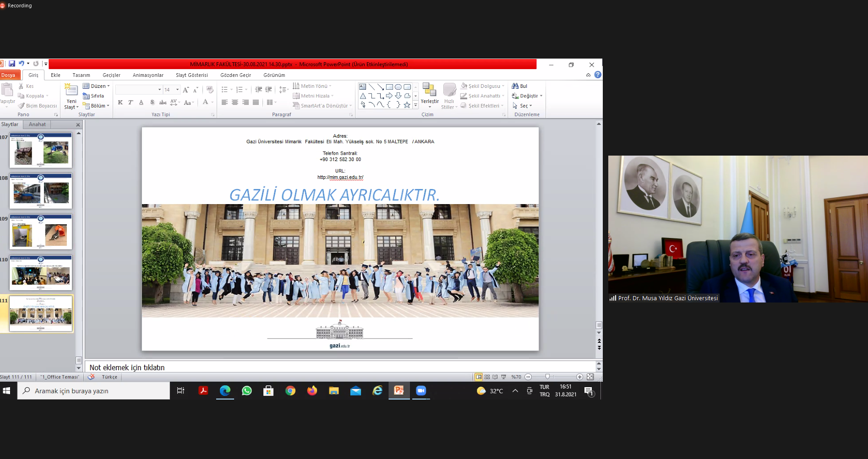Viewport: 868px width, 459px height.
Task: Open Şekil Anahattı outline dropdown
Action: pyautogui.click(x=483, y=96)
